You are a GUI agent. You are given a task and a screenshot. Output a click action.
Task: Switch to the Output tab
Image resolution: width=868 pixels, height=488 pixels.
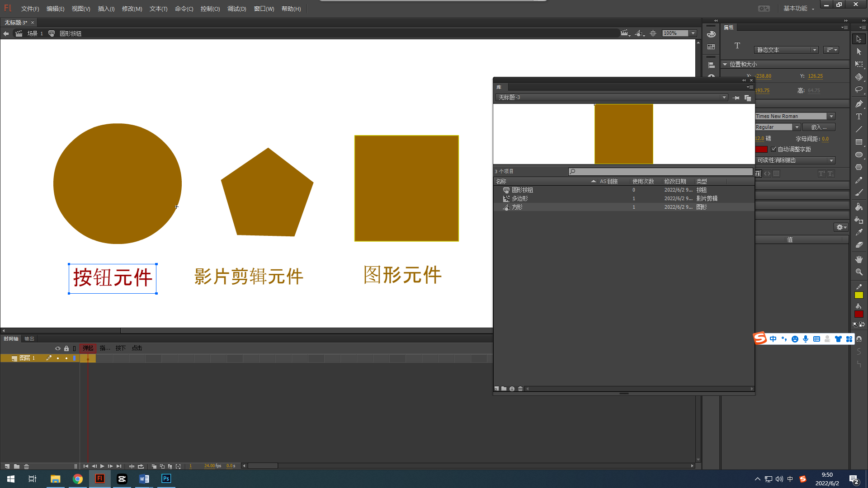tap(29, 338)
